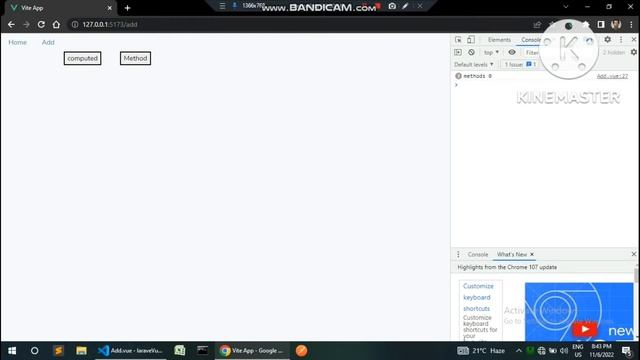Screen dimensions: 640x360
Task: Open a new browser tab
Action: coord(127,8)
